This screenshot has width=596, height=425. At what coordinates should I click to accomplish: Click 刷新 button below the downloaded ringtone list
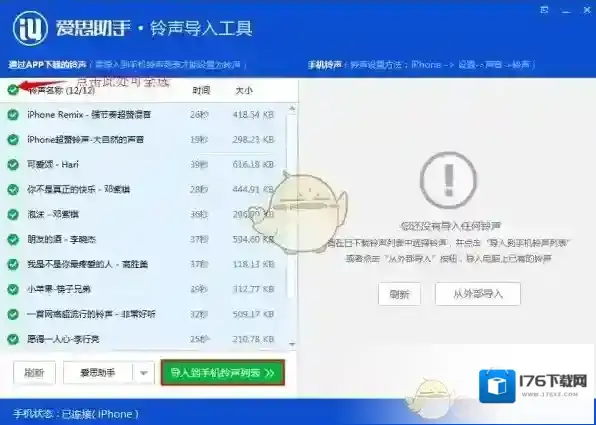[x=35, y=373]
